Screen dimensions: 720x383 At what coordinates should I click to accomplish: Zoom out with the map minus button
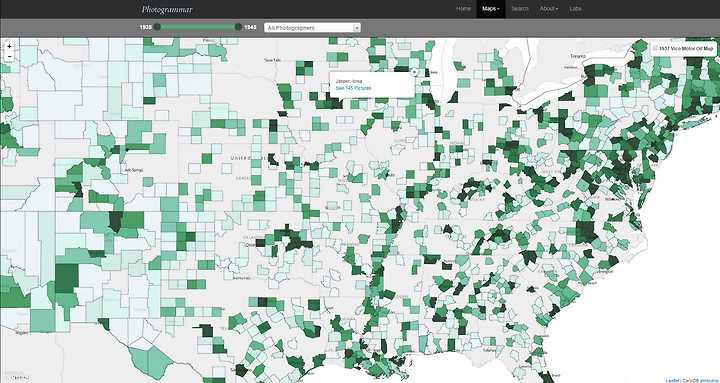[9, 56]
